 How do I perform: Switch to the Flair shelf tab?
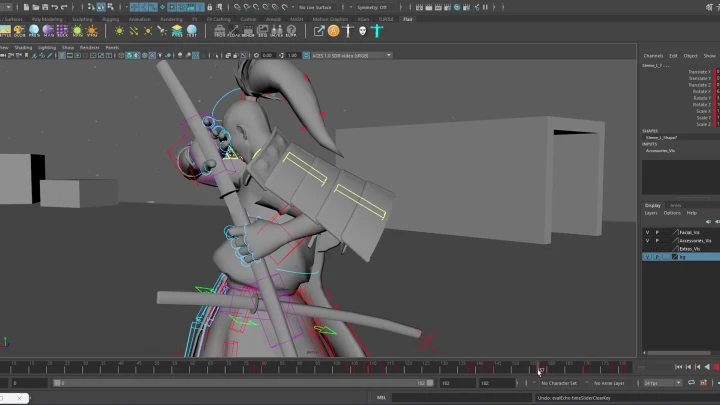click(408, 19)
